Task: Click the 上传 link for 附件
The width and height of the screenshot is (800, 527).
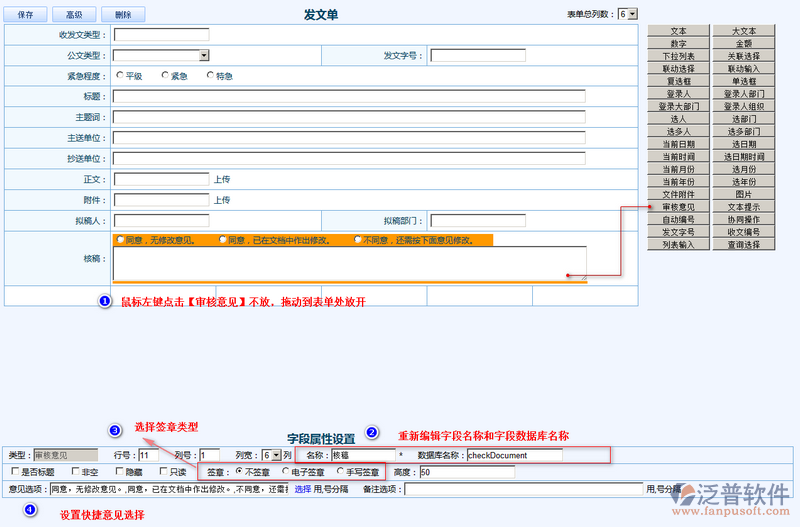Action: (x=222, y=200)
